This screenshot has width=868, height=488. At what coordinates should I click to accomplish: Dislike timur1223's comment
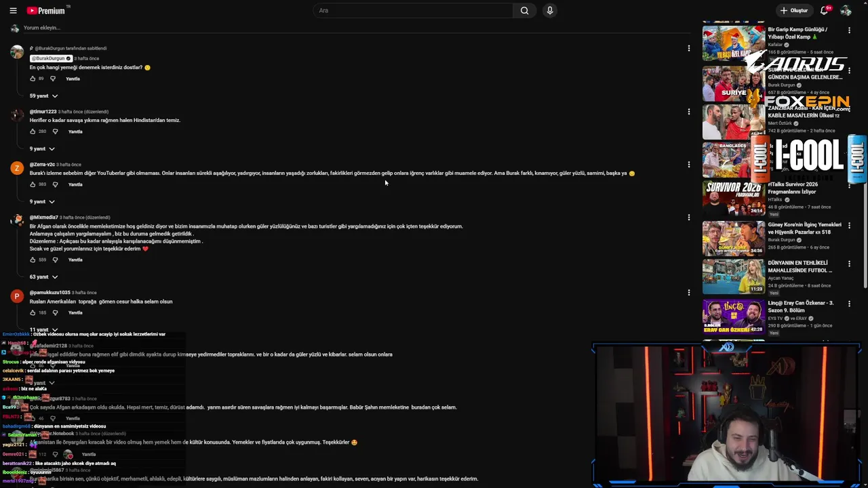56,131
